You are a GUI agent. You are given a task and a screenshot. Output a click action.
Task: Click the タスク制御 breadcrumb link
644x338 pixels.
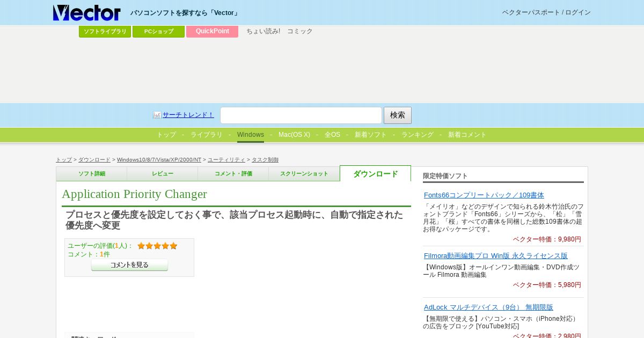265,160
